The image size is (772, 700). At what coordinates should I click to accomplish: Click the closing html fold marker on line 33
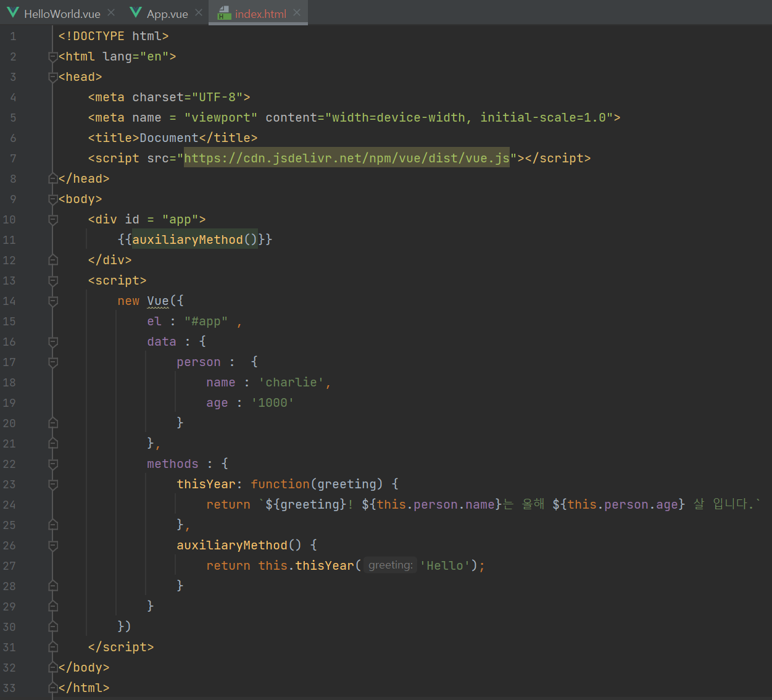(x=53, y=688)
